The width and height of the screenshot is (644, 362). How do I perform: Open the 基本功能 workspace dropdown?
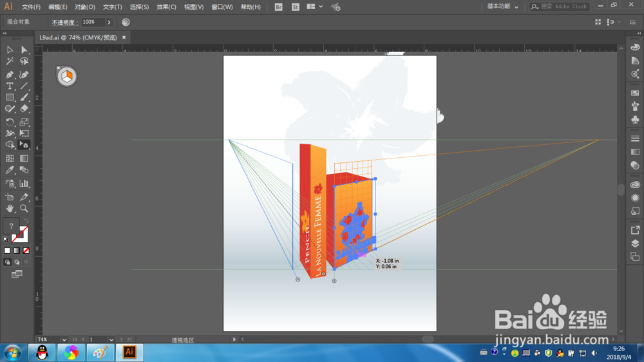pyautogui.click(x=502, y=6)
